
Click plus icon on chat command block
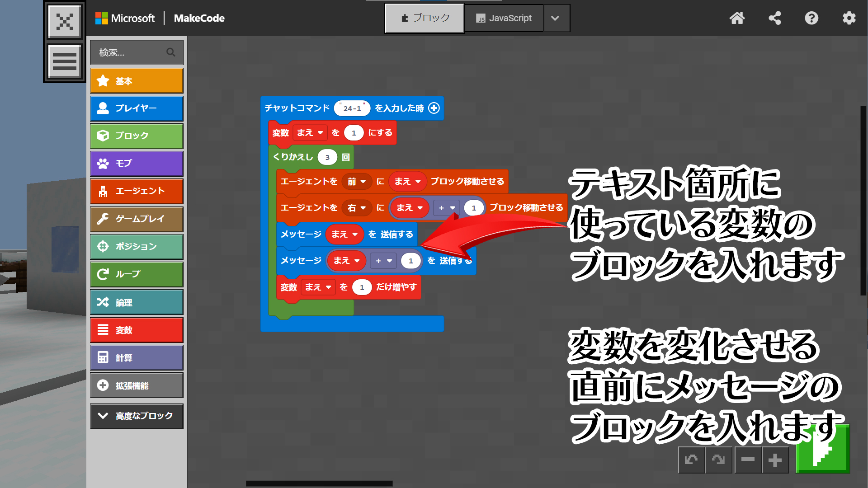(x=434, y=108)
